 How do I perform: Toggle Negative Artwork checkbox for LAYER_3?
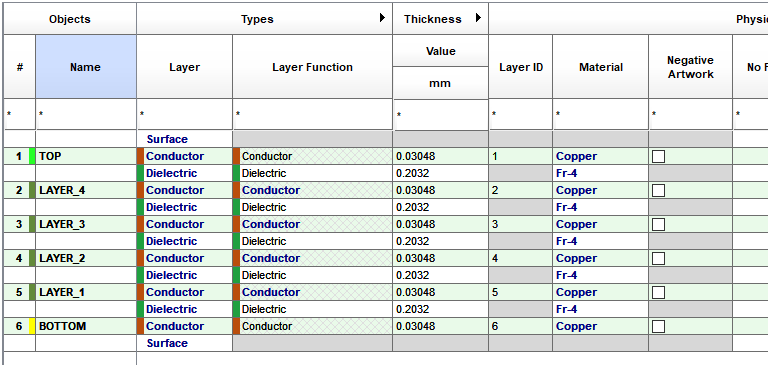pyautogui.click(x=658, y=224)
